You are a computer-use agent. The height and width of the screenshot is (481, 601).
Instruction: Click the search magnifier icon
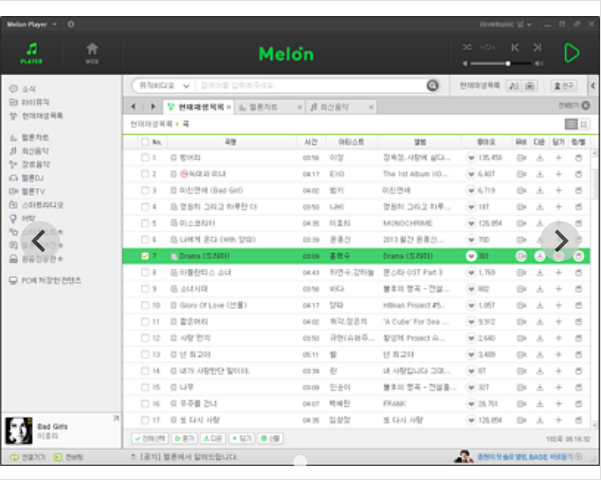point(432,85)
